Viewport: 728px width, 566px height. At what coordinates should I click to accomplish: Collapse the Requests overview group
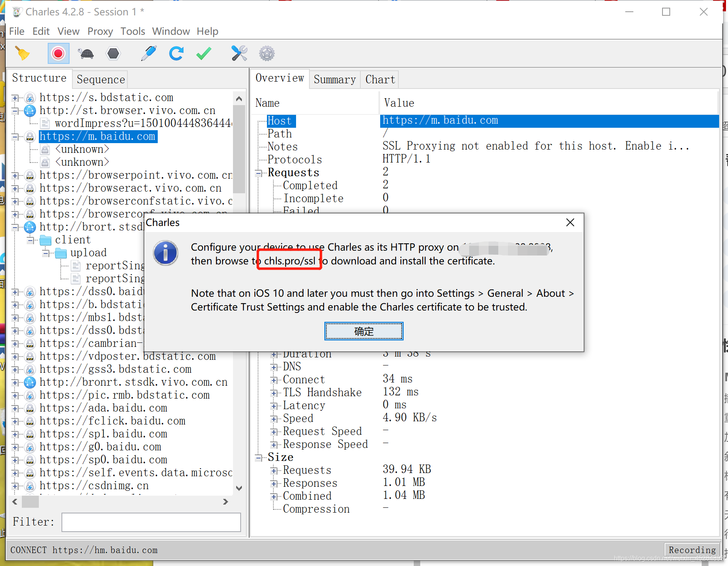click(258, 173)
